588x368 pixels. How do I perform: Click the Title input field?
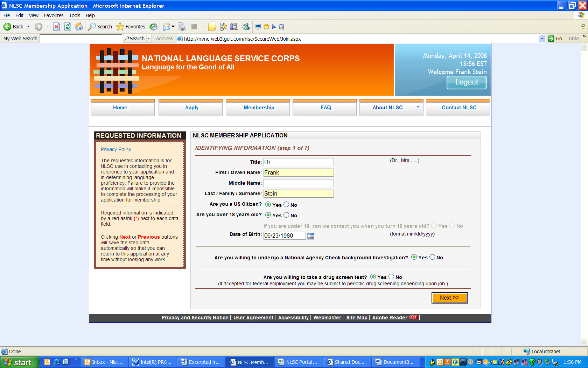299,162
